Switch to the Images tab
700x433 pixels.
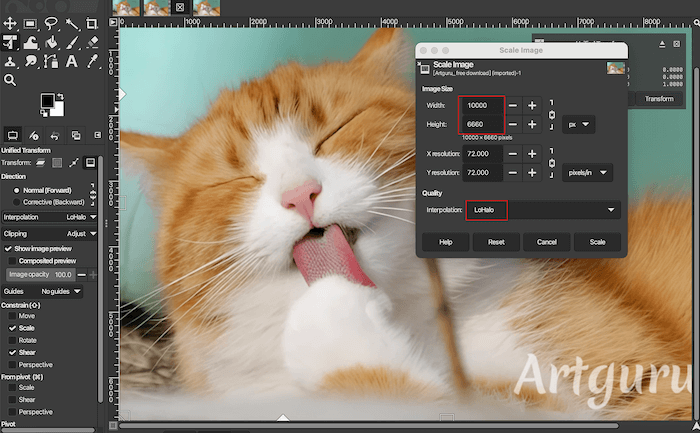pyautogui.click(x=76, y=135)
